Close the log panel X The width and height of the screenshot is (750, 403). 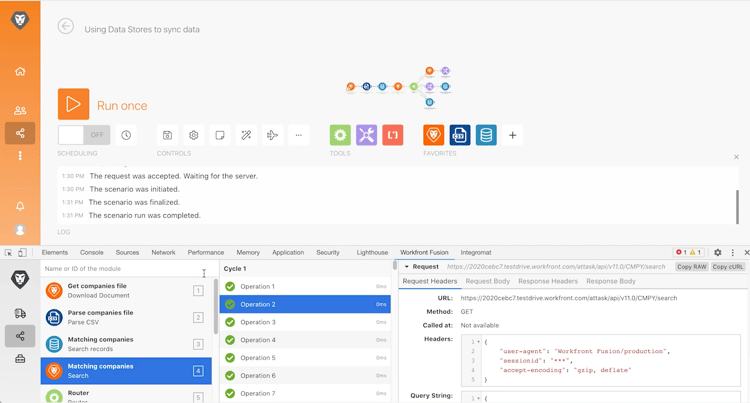(736, 157)
